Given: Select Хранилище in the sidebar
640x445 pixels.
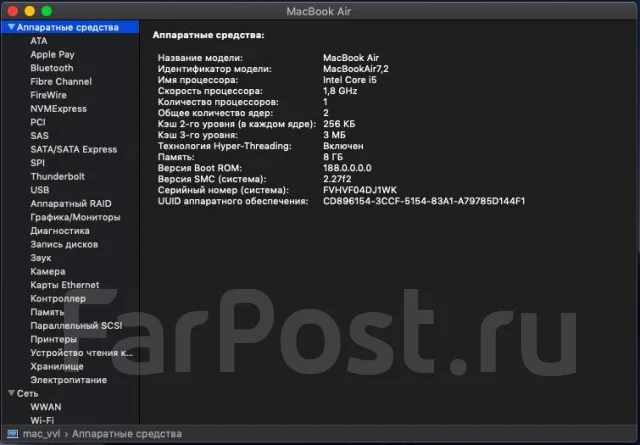Looking at the screenshot, I should [57, 366].
